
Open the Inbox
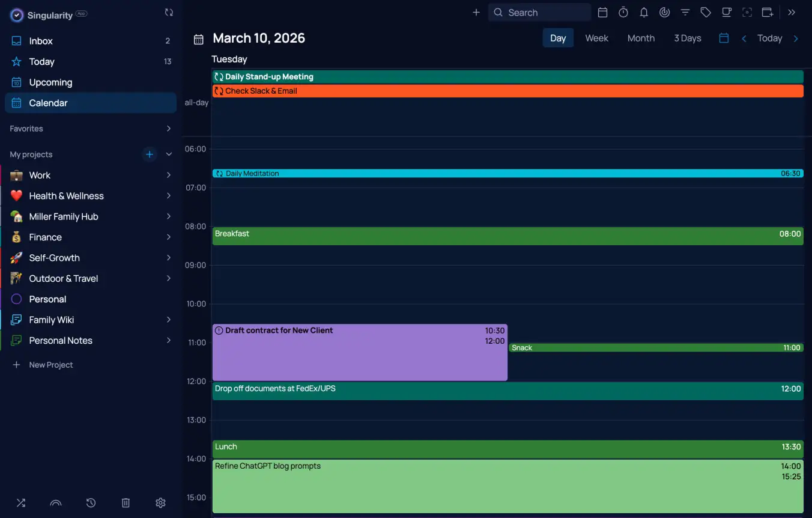91,41
